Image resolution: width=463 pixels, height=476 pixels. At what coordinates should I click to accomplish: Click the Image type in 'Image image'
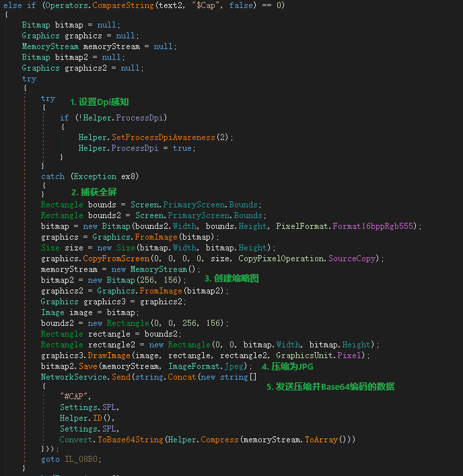tap(52, 312)
